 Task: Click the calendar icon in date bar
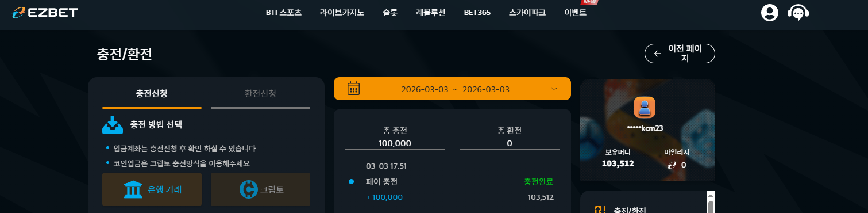coord(354,89)
